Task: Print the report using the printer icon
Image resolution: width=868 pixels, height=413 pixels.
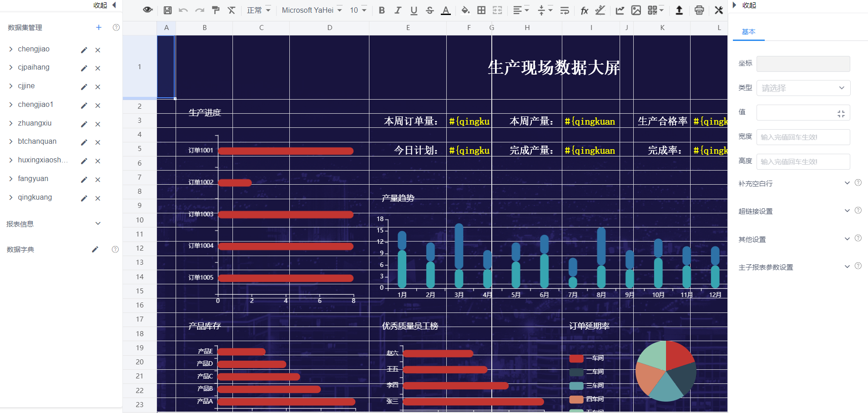Action: tap(699, 10)
